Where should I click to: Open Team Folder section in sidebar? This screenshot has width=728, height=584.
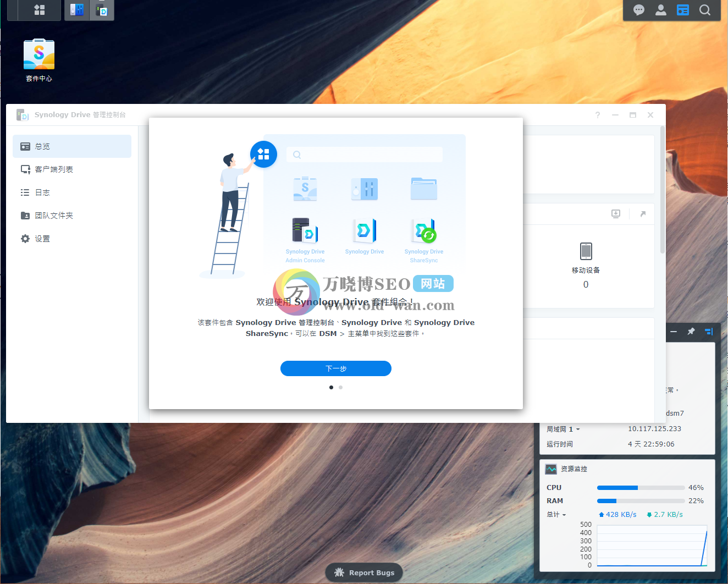point(72,216)
